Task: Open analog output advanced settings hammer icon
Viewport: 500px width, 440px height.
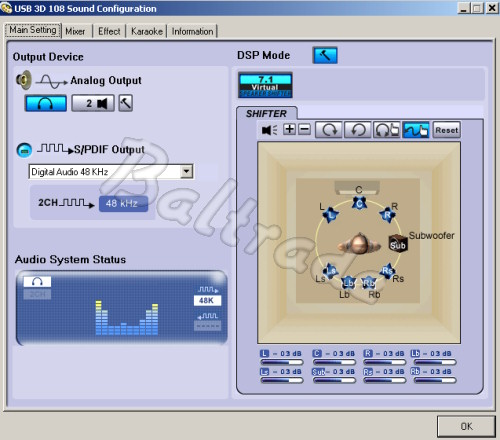Action: point(126,103)
